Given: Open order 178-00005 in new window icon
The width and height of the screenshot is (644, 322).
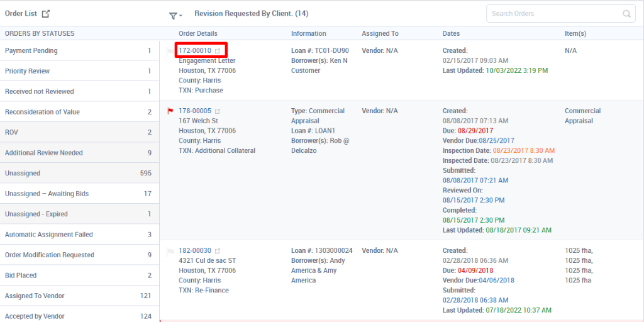Looking at the screenshot, I should tap(218, 111).
